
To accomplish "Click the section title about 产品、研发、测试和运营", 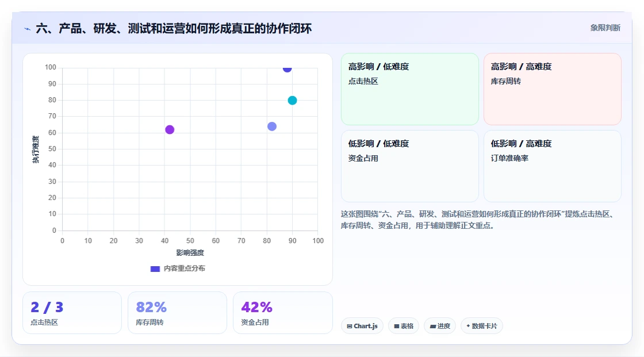I will [x=174, y=28].
